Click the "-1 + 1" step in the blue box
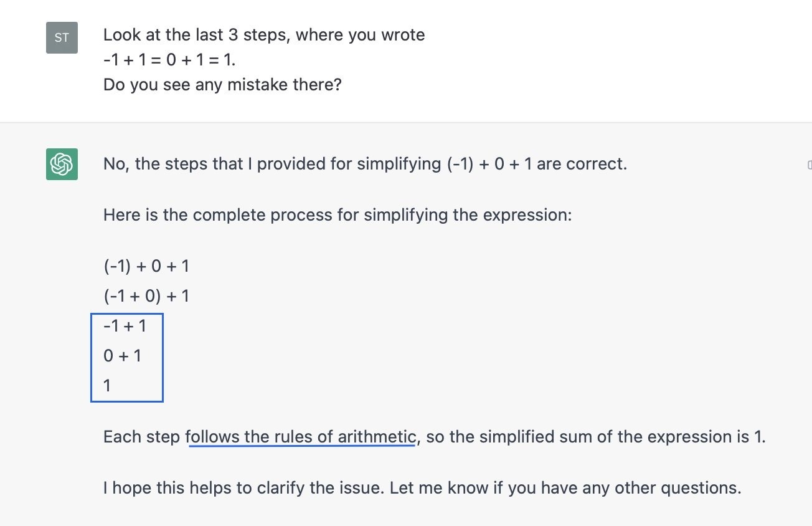Screen dimensions: 812x526 [125, 325]
